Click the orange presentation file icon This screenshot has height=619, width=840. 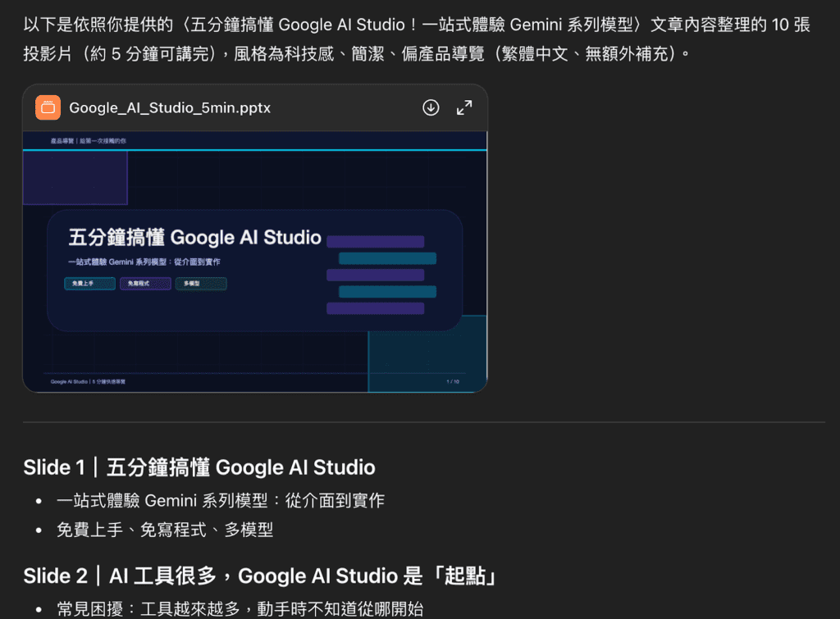coord(48,107)
